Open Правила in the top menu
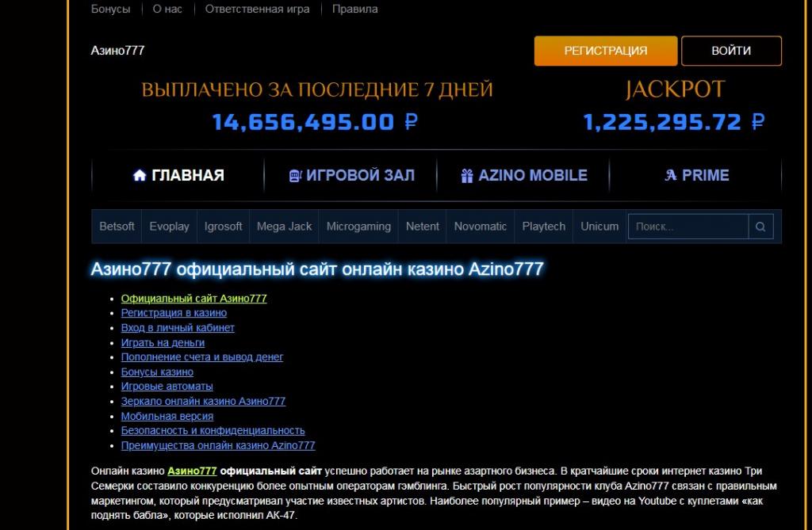The height and width of the screenshot is (530, 812). tap(354, 9)
